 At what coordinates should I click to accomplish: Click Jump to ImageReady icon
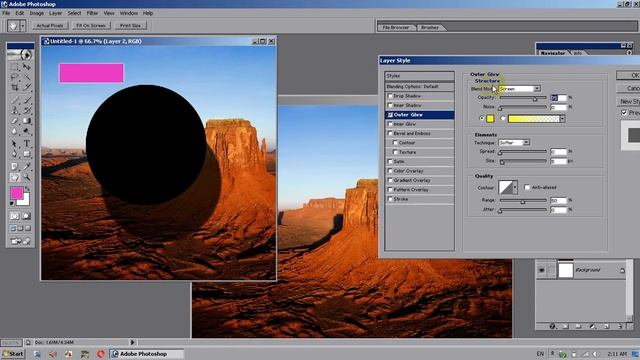coord(20,241)
